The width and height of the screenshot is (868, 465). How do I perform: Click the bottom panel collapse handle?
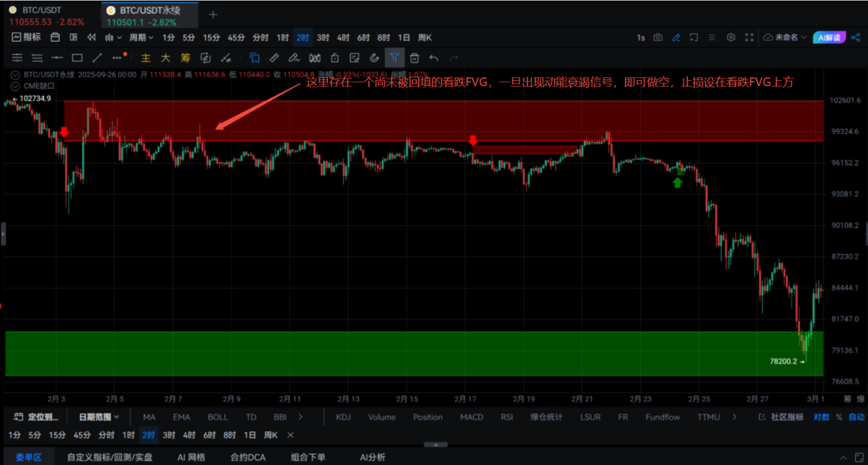(436, 444)
